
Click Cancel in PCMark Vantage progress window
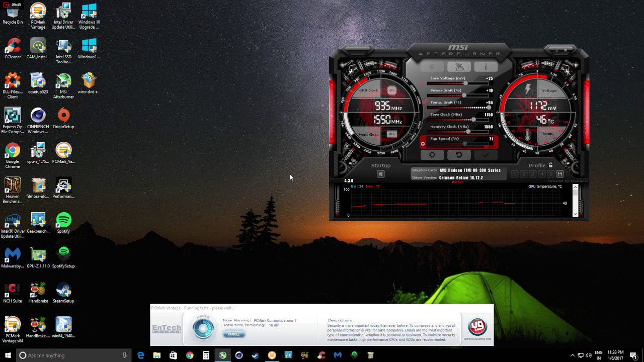[233, 334]
